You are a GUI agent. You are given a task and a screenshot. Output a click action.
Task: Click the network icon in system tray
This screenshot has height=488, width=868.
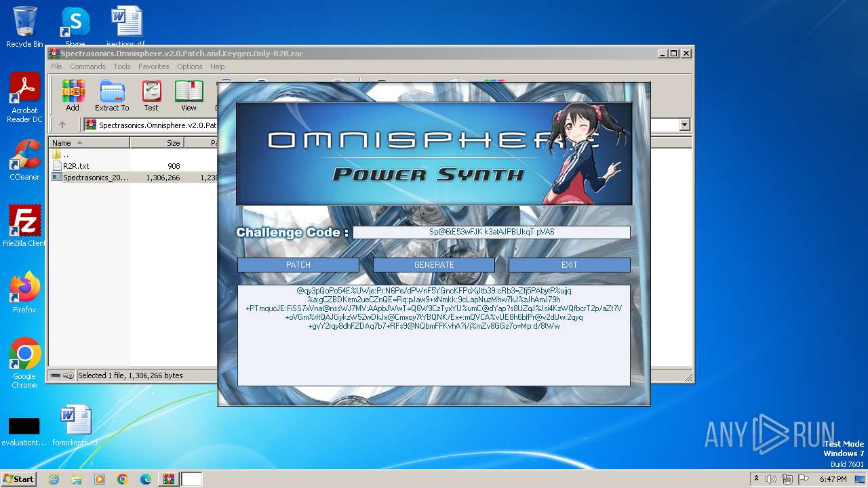tap(787, 479)
